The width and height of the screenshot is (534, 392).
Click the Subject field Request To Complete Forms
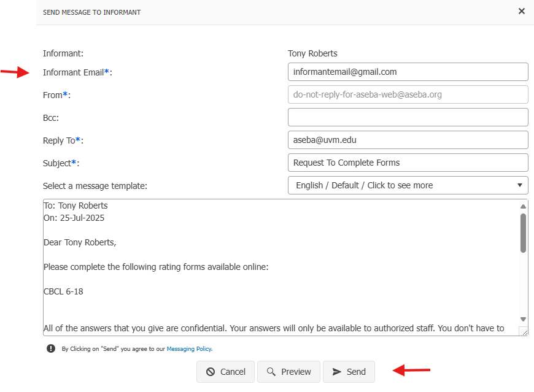(x=408, y=163)
